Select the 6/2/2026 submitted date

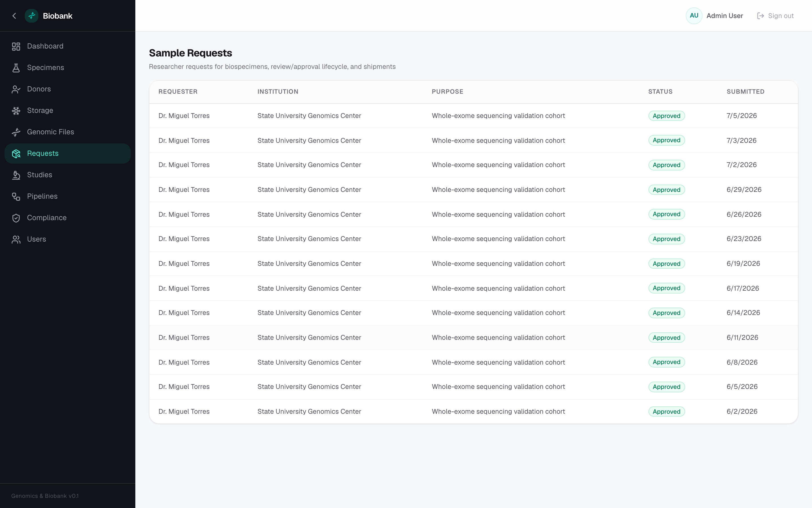pyautogui.click(x=742, y=411)
